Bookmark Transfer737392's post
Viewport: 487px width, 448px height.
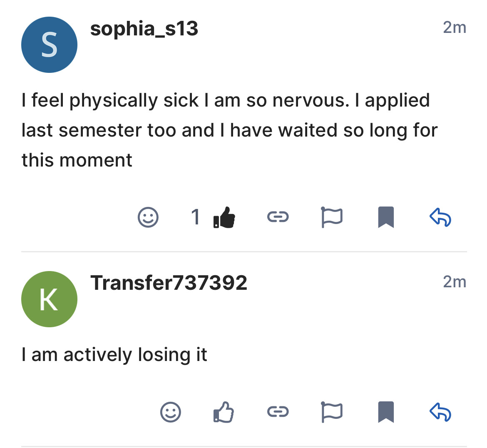pyautogui.click(x=386, y=412)
